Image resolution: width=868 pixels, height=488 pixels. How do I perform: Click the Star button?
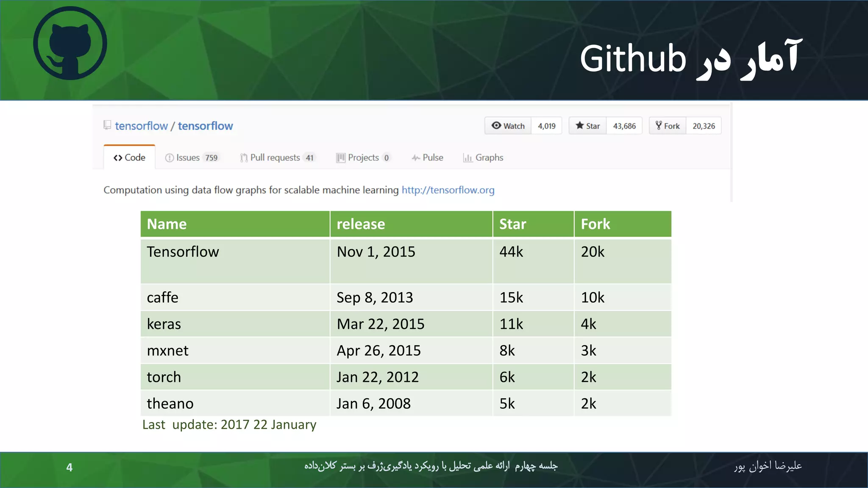tap(587, 126)
